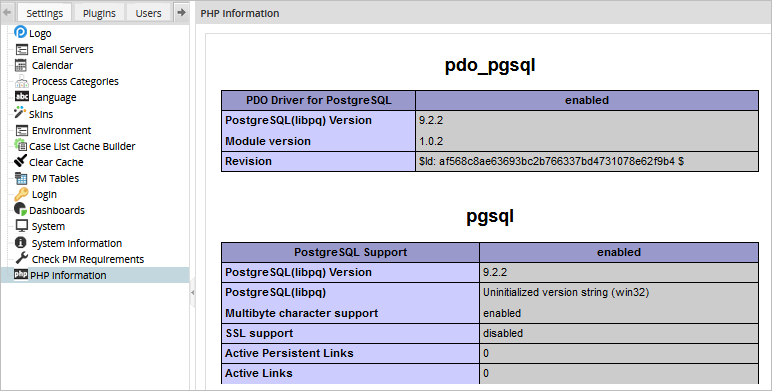The width and height of the screenshot is (772, 391).
Task: Click the Logo icon in sidebar
Action: [x=20, y=32]
